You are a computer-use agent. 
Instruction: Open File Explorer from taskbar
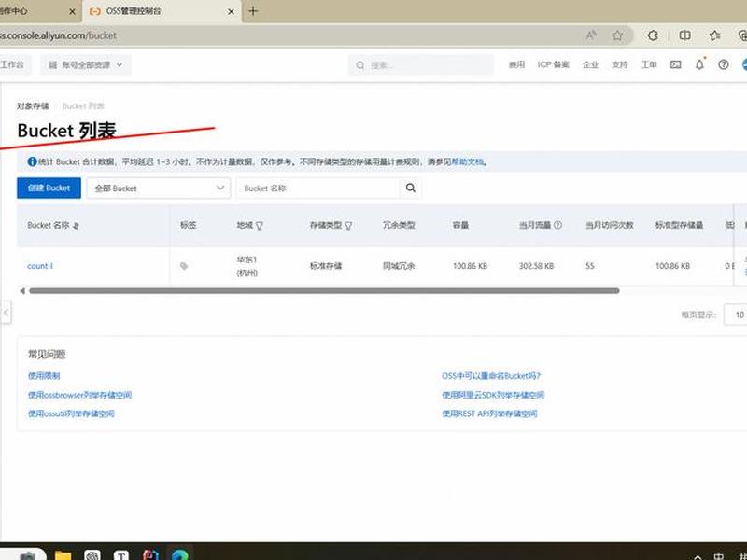pyautogui.click(x=63, y=555)
